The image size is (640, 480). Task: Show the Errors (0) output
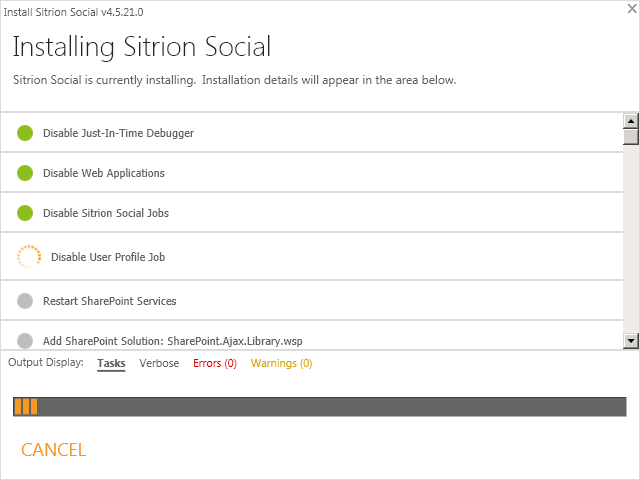click(215, 364)
